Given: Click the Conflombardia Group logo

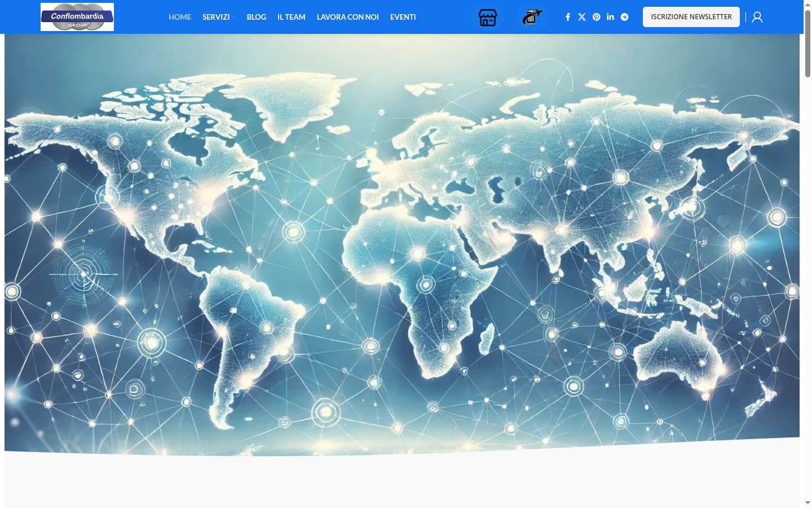Looking at the screenshot, I should coord(77,17).
